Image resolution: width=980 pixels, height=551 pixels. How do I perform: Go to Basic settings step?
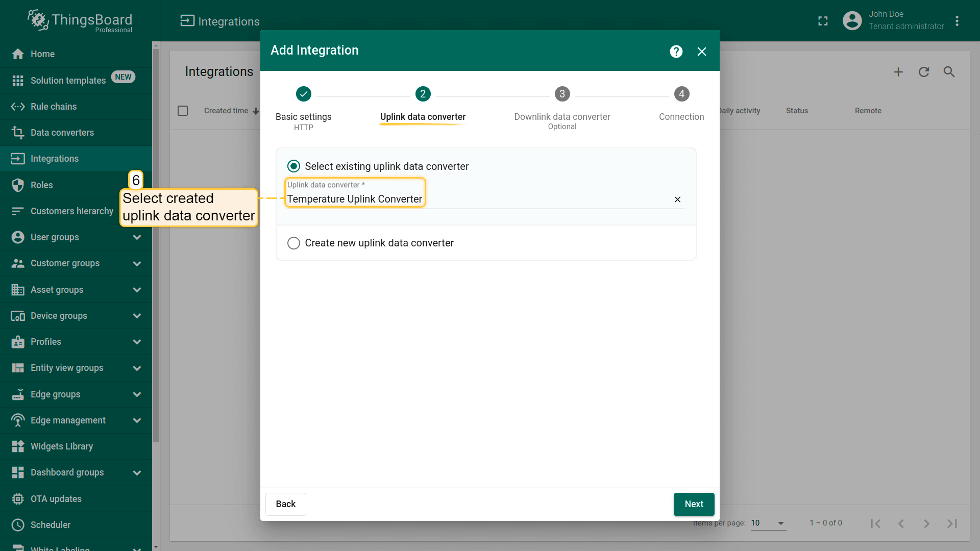pyautogui.click(x=304, y=108)
